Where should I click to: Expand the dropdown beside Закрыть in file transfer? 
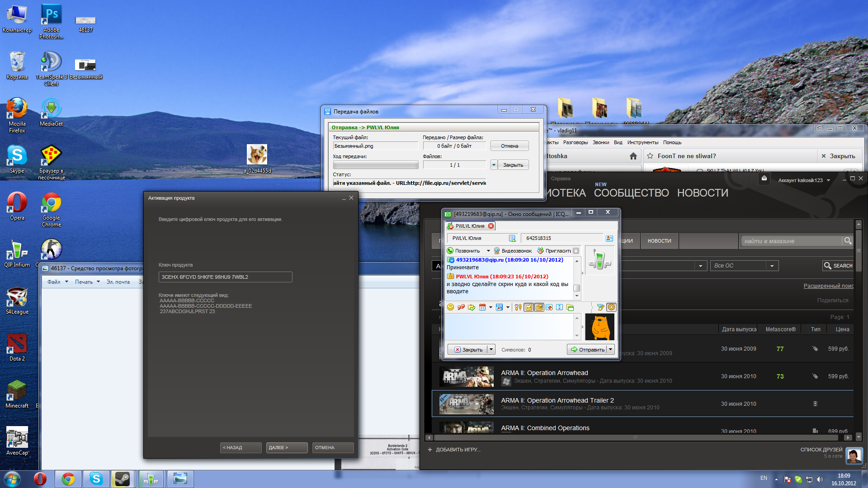pyautogui.click(x=494, y=165)
